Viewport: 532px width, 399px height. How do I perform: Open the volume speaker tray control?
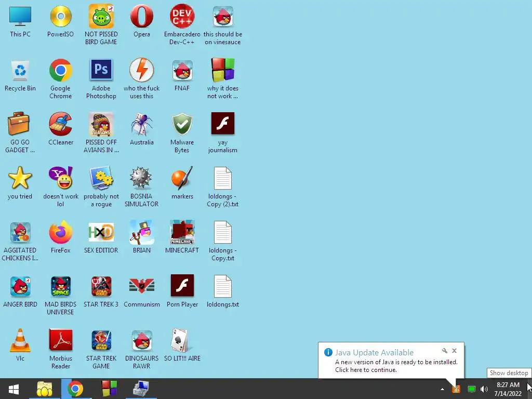(484, 389)
